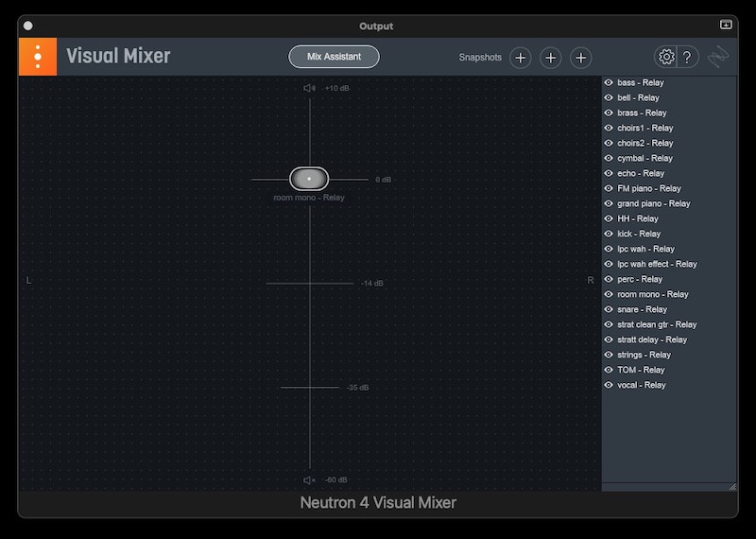Viewport: 756px width, 539px height.
Task: Click the muted speaker icon at -60 dB
Action: pyautogui.click(x=309, y=479)
